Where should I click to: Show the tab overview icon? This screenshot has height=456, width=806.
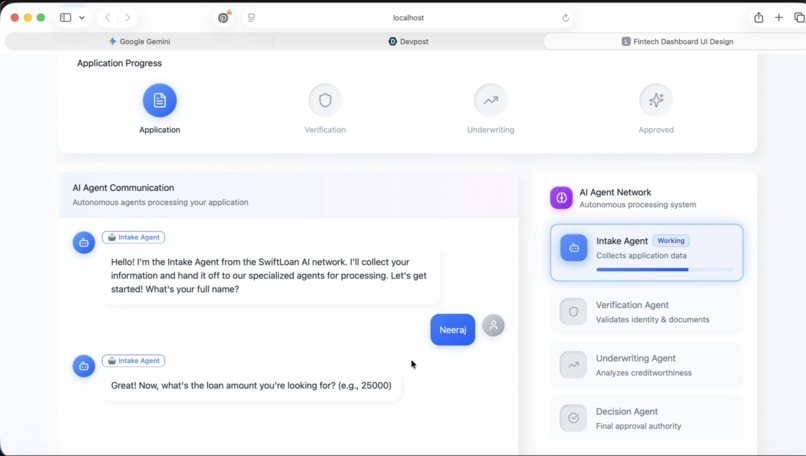tap(799, 17)
